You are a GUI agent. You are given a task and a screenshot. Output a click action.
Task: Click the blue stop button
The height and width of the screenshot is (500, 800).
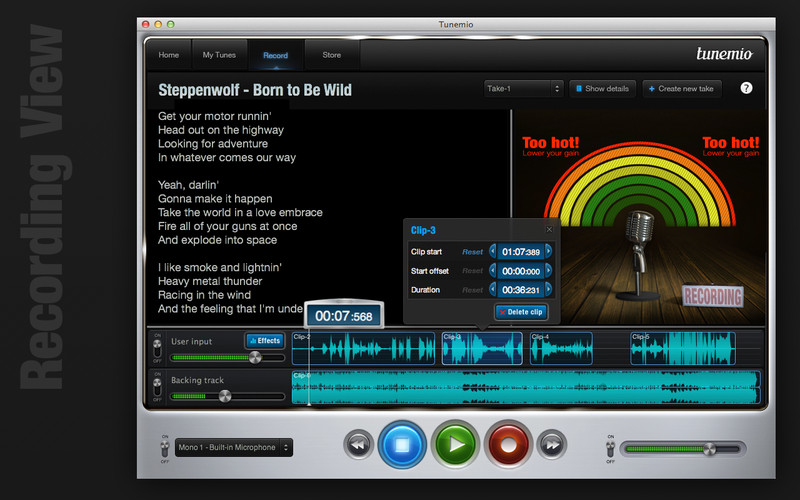(402, 445)
